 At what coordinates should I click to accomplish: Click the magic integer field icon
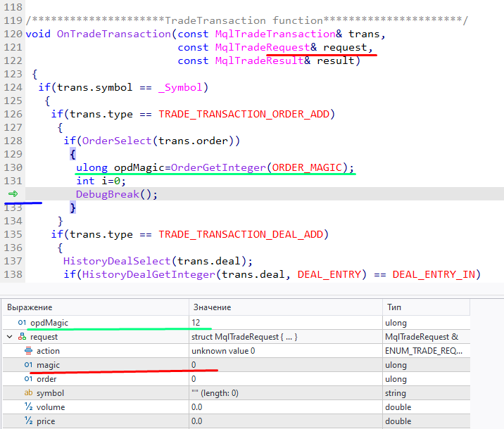28,365
